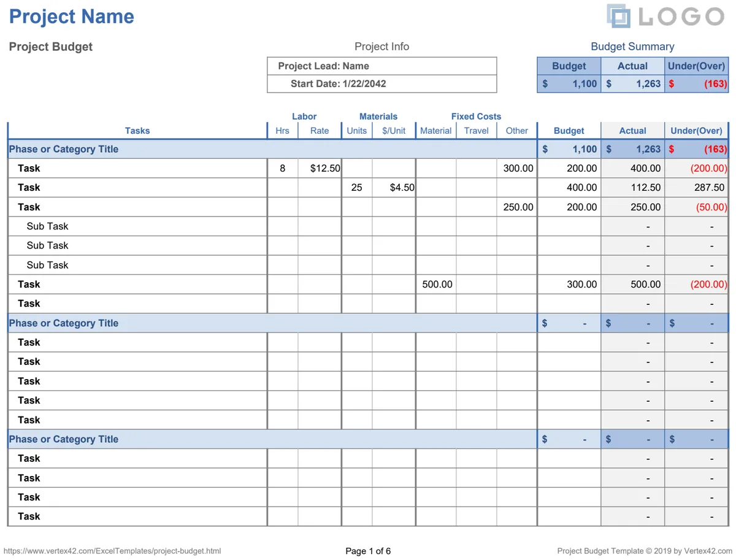Select the Material column header
This screenshot has width=736, height=560.
436,131
